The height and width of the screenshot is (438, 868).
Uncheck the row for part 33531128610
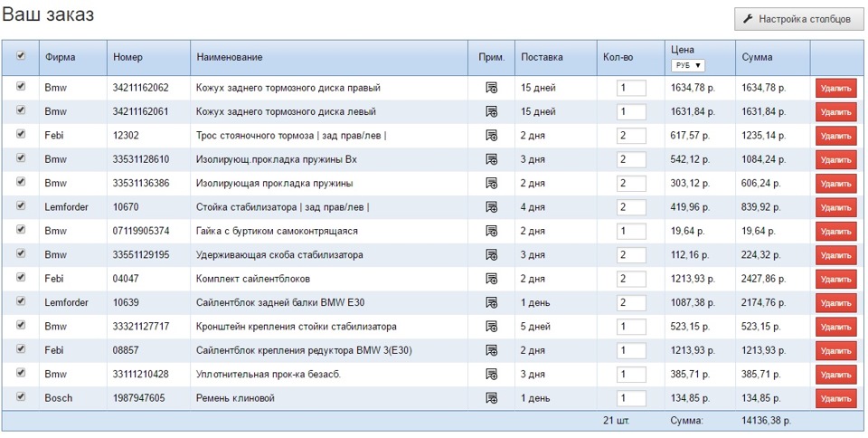[21, 157]
